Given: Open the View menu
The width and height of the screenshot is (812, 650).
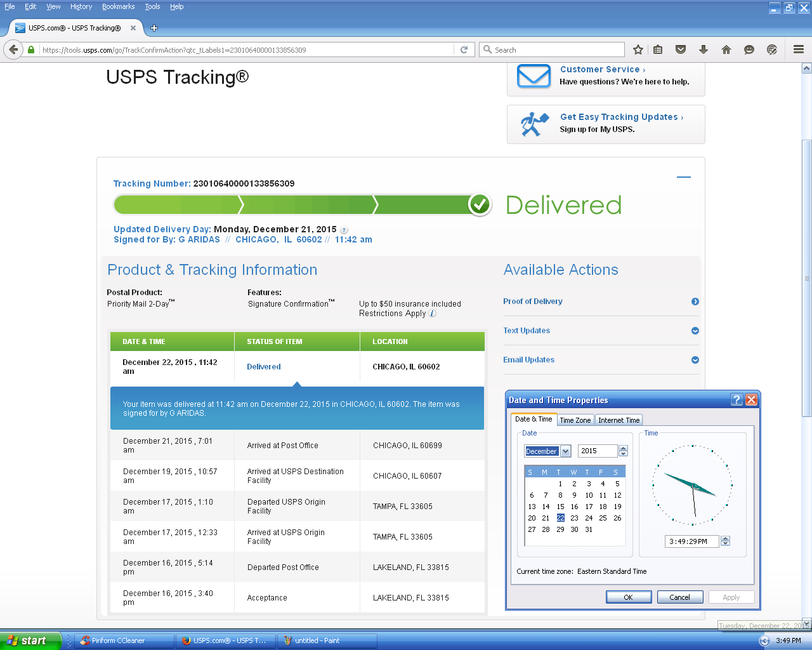Looking at the screenshot, I should tap(53, 6).
